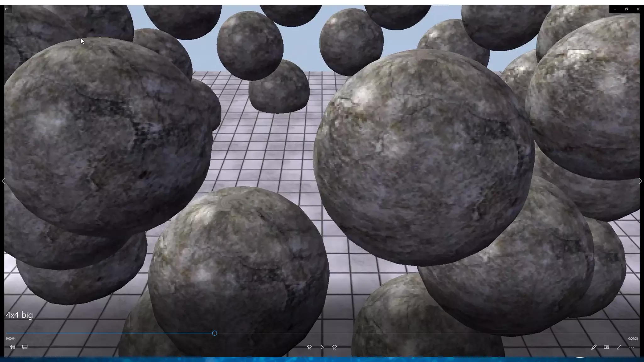Click the seek bar circular handle
The height and width of the screenshot is (362, 644).
pyautogui.click(x=214, y=333)
